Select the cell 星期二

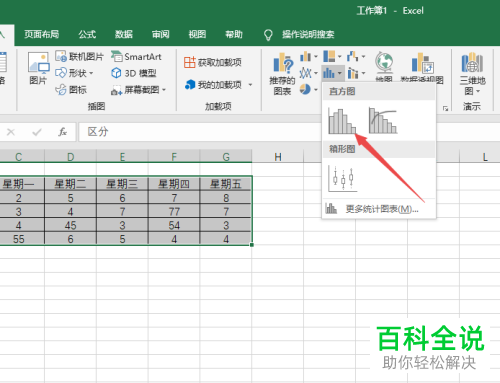pyautogui.click(x=70, y=184)
